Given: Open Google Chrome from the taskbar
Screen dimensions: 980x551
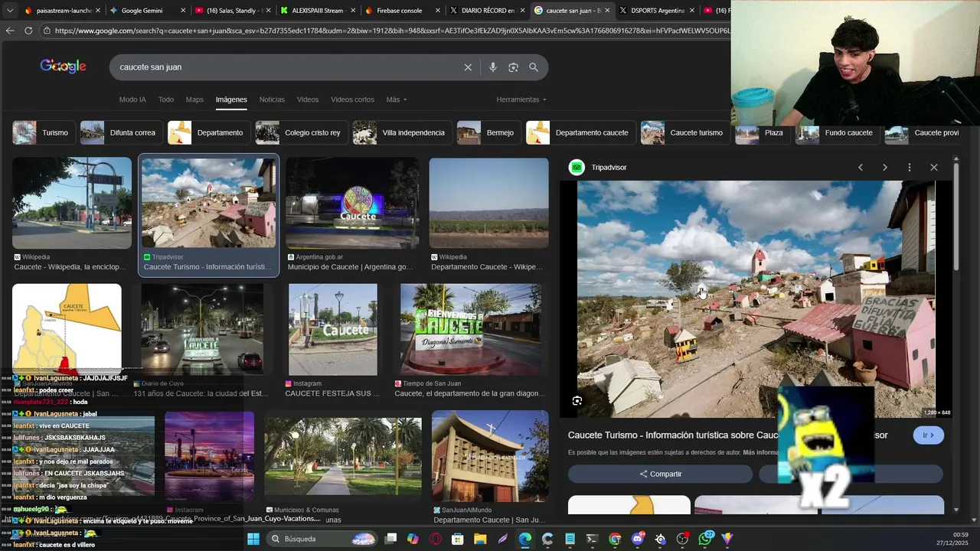Looking at the screenshot, I should pos(615,539).
